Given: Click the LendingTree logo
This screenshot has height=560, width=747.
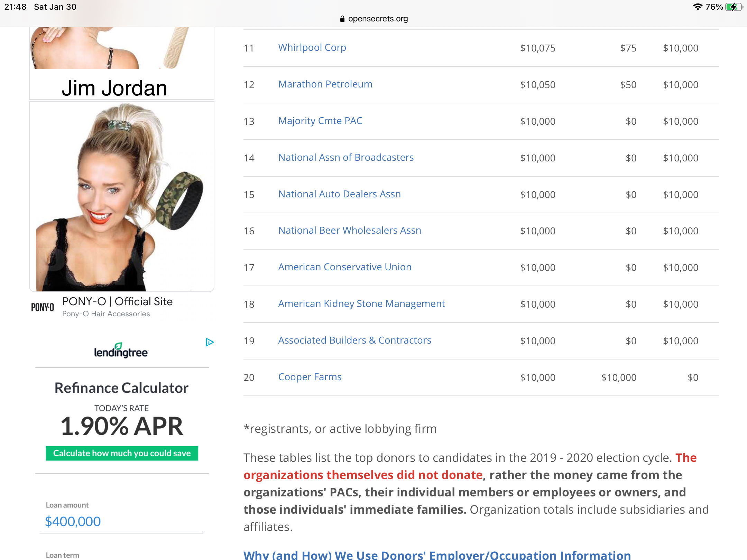Looking at the screenshot, I should 121,351.
